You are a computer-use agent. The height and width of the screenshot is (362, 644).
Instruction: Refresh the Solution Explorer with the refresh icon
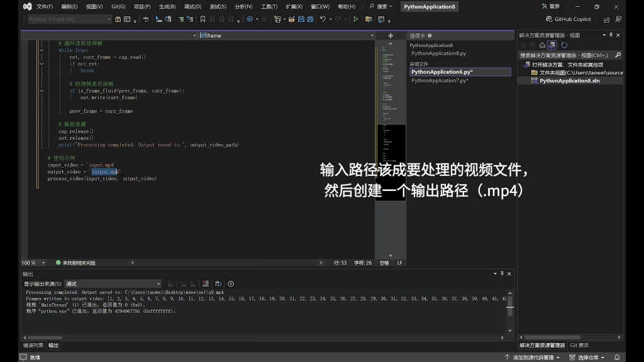tap(564, 45)
